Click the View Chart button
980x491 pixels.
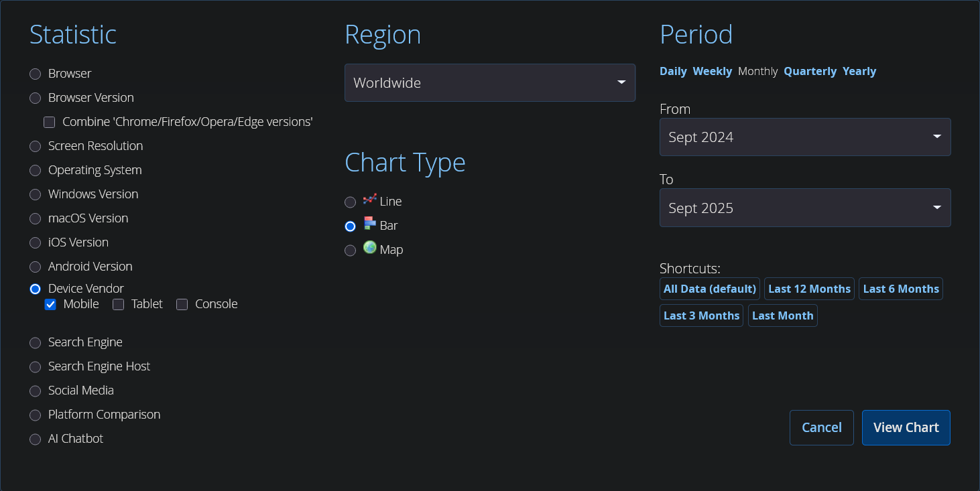tap(906, 427)
